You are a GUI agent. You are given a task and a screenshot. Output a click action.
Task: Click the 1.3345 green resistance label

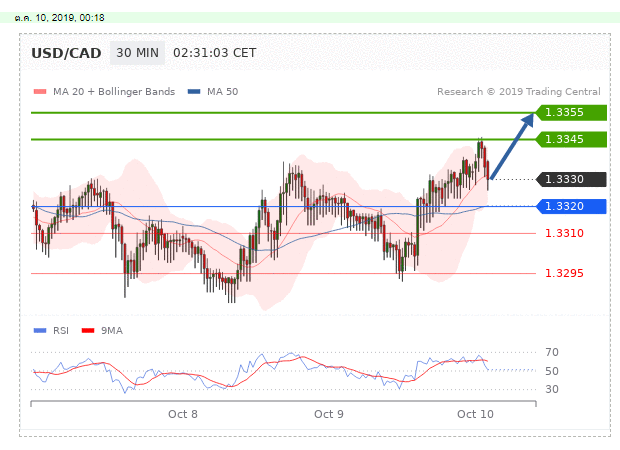coord(571,139)
